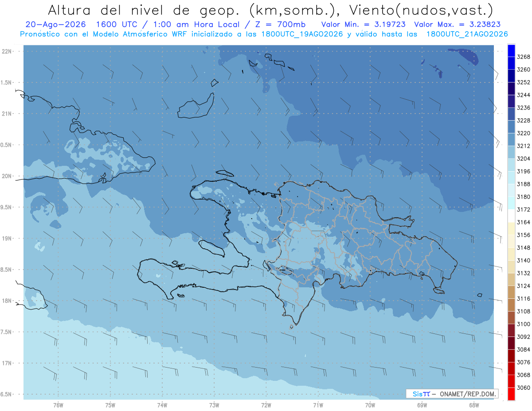
Task: Click the light blue swatch between 3204 and 3196
Action: 511,165
